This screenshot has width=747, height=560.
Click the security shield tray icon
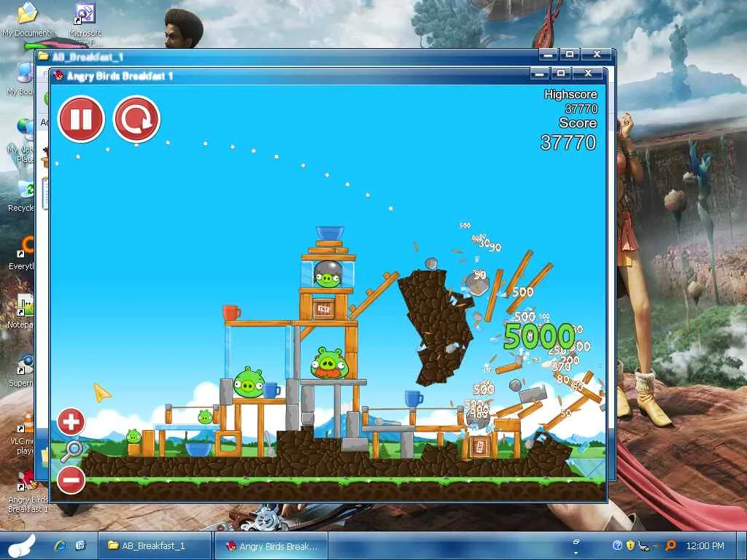click(x=630, y=545)
